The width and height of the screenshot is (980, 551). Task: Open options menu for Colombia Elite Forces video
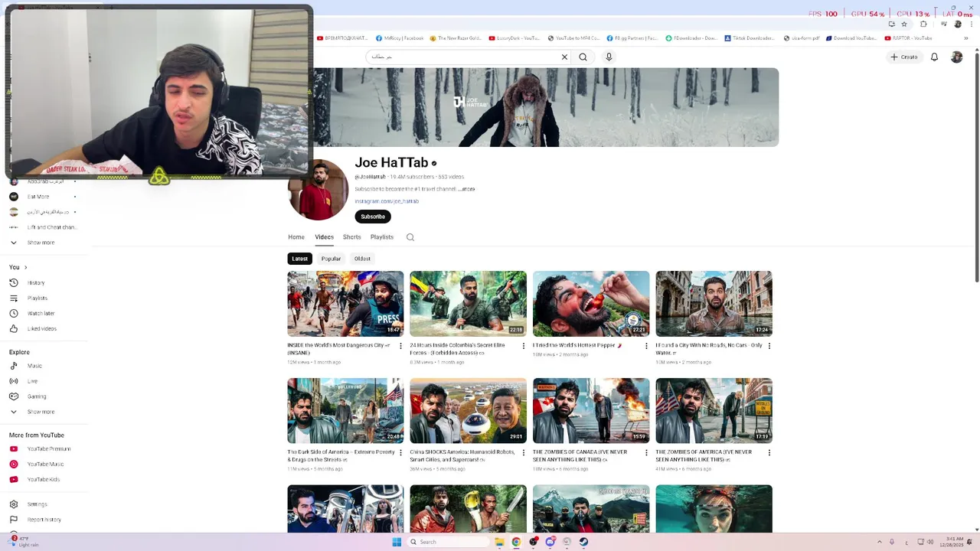tap(524, 346)
